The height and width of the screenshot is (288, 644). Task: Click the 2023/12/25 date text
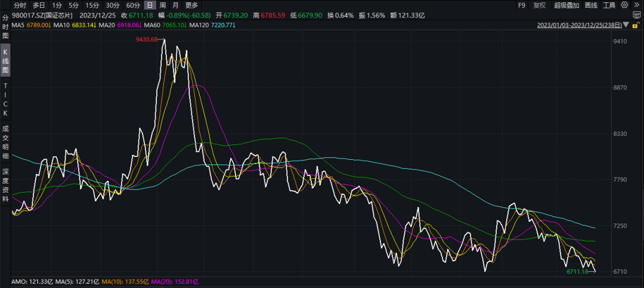(x=97, y=15)
